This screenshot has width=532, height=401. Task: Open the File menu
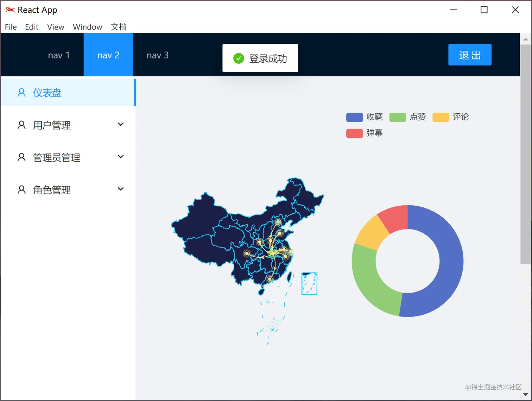click(11, 27)
